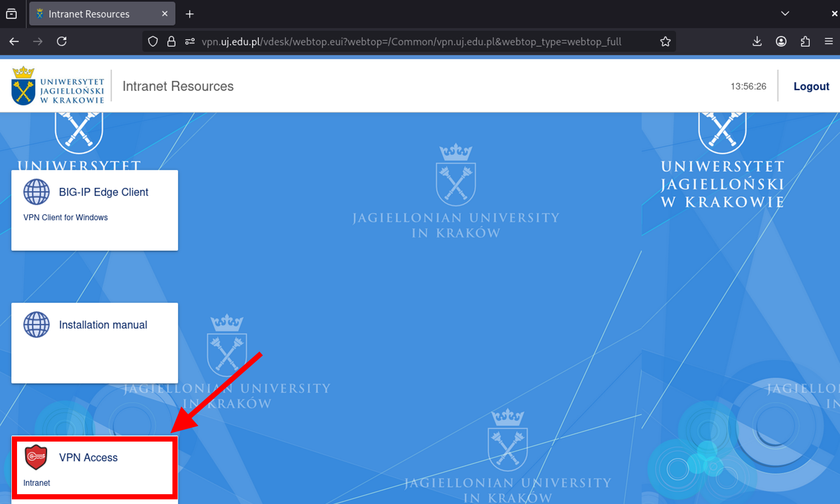840x504 pixels.
Task: Show site security padlock info
Action: pyautogui.click(x=171, y=41)
